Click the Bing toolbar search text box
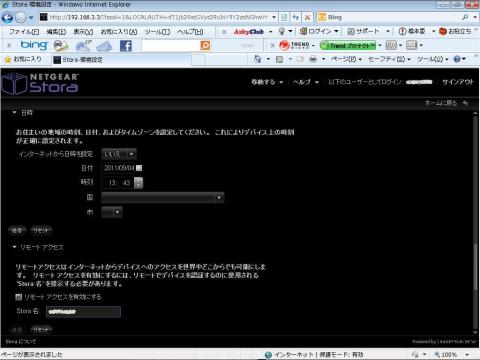 pyautogui.click(x=171, y=45)
